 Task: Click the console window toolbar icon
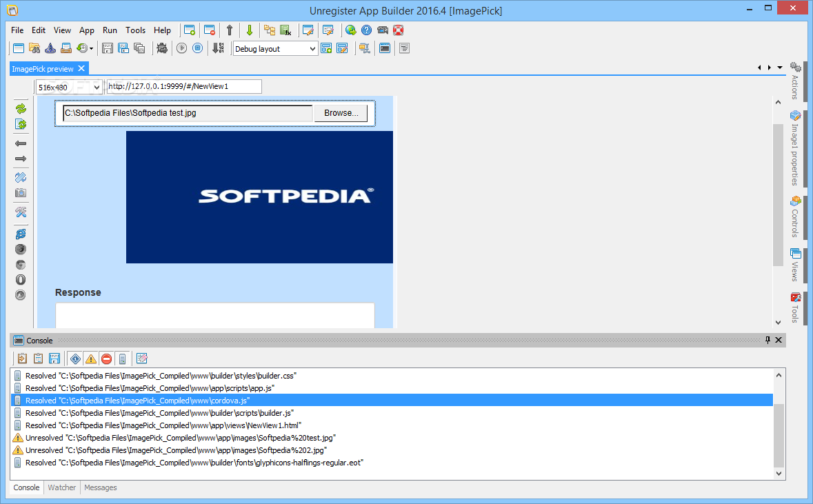point(385,48)
